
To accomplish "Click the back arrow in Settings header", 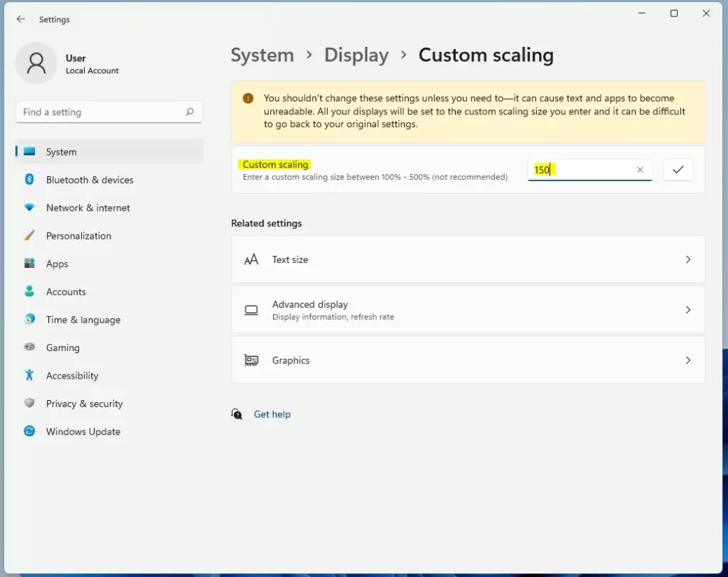I will (x=21, y=19).
